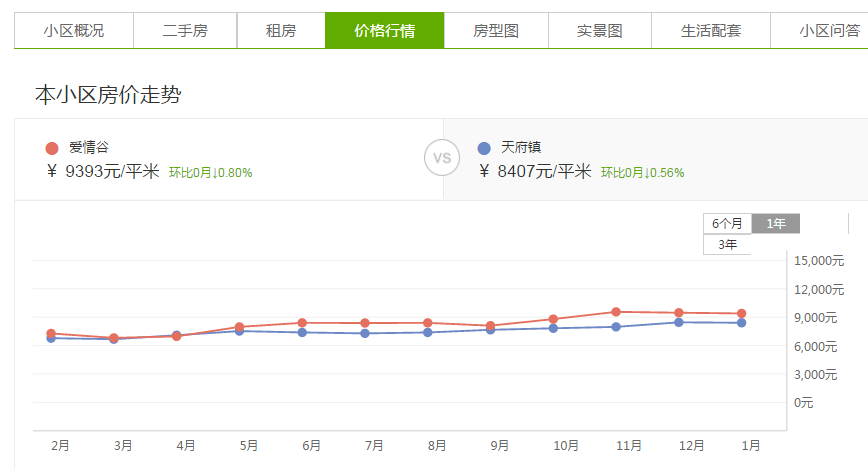Click the red 爱情谷 legend dot
This screenshot has width=868, height=469.
[x=52, y=148]
